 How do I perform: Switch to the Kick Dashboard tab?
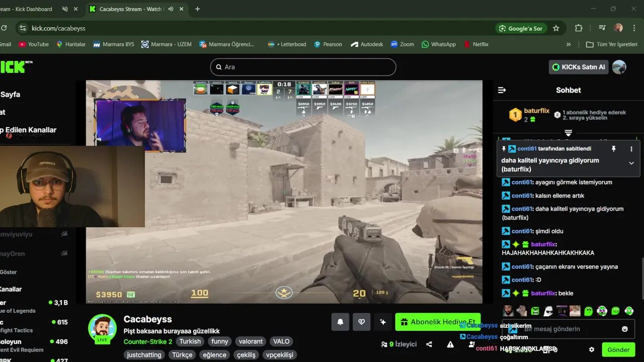(x=26, y=9)
